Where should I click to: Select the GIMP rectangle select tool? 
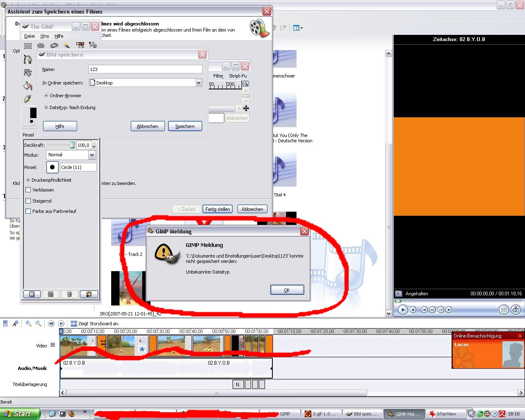[x=28, y=46]
